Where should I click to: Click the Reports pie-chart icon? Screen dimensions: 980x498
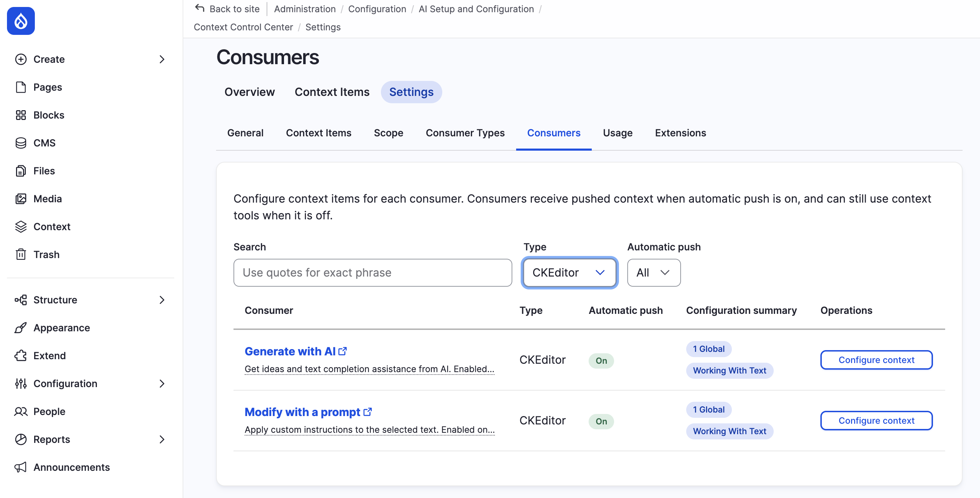[x=21, y=439]
